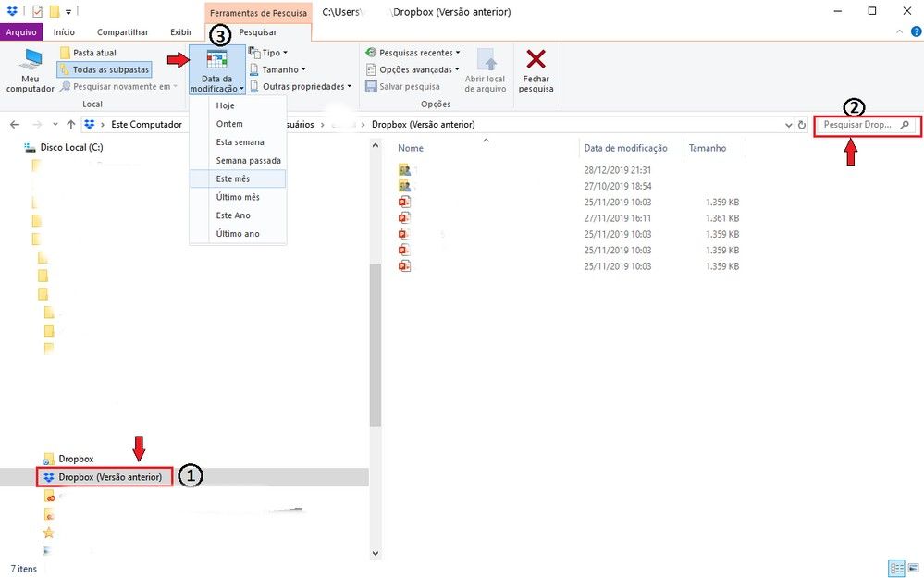924x578 pixels.
Task: Click the red X Fechar pesquisa icon
Action: tap(536, 61)
